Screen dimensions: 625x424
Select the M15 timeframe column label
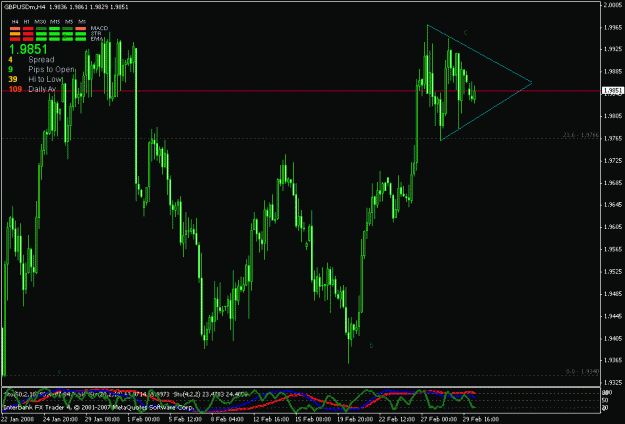pos(55,22)
